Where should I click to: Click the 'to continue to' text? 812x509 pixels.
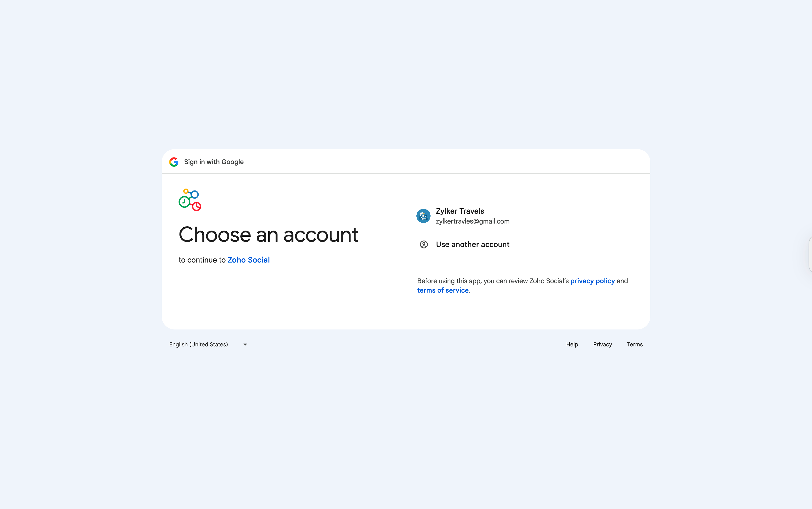[202, 260]
